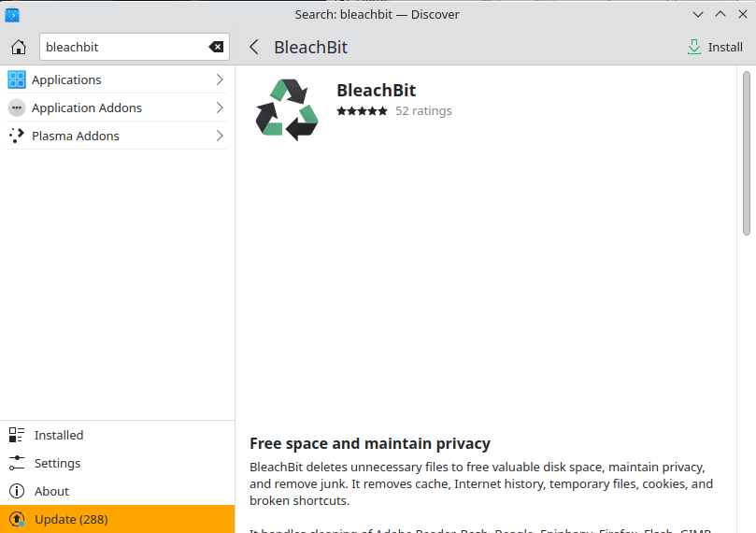This screenshot has width=756, height=533.
Task: Click the About info icon
Action: (17, 491)
